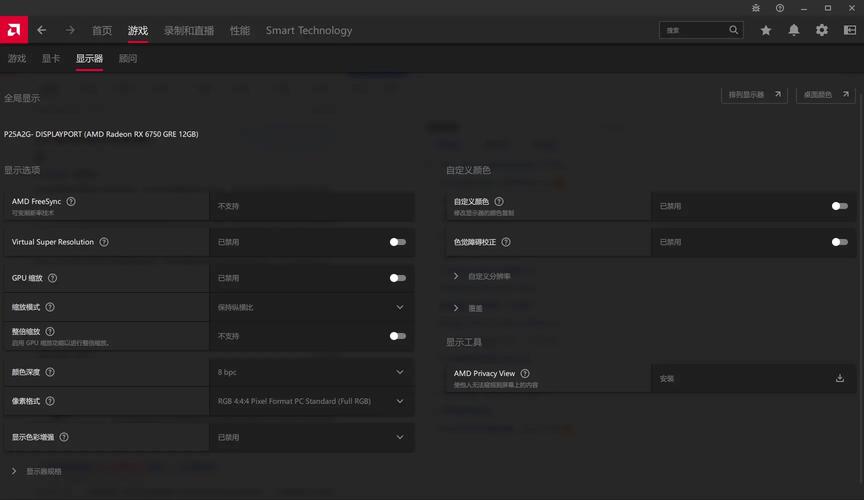Show help for 显示色彩增强
This screenshot has height=500, width=864.
(x=64, y=437)
